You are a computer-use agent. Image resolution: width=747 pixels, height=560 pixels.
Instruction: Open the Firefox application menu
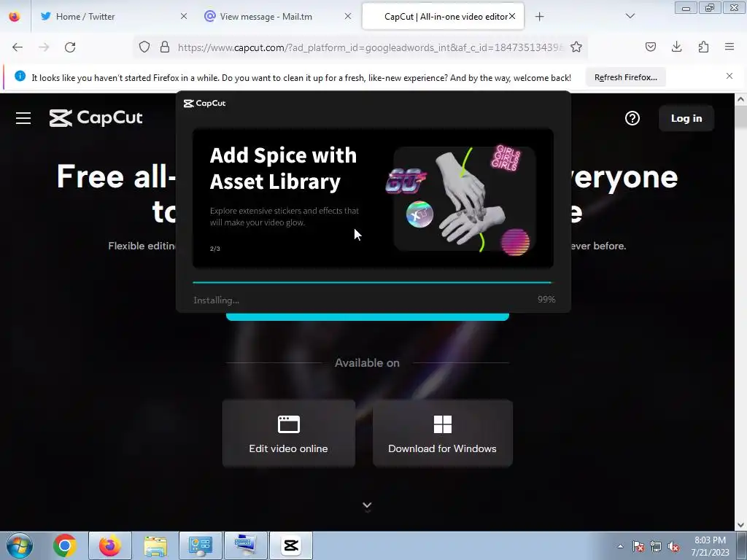729,47
